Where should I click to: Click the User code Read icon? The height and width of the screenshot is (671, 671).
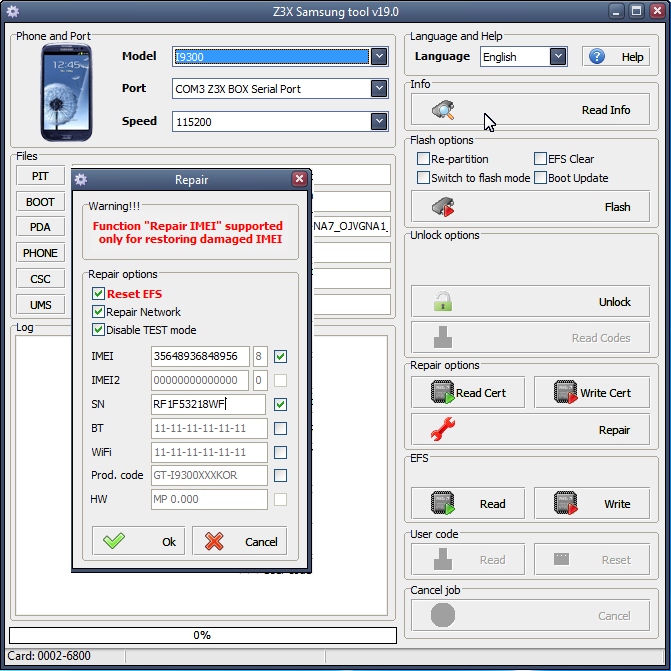[443, 559]
